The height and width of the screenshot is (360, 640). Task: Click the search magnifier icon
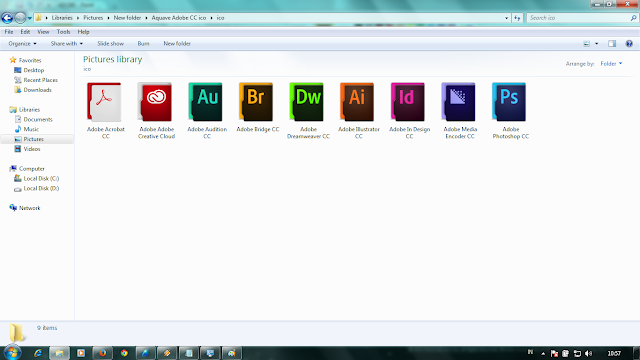coord(633,18)
